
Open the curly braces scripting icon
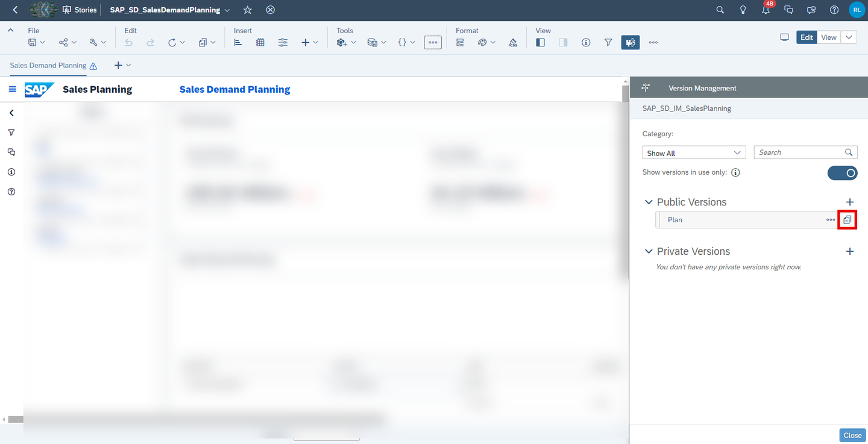[x=403, y=42]
